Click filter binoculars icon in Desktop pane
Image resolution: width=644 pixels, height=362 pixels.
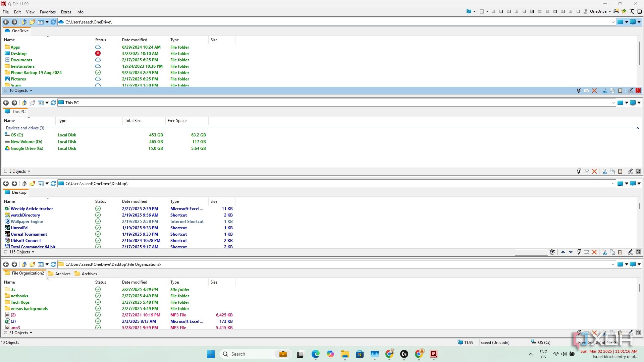(552, 252)
